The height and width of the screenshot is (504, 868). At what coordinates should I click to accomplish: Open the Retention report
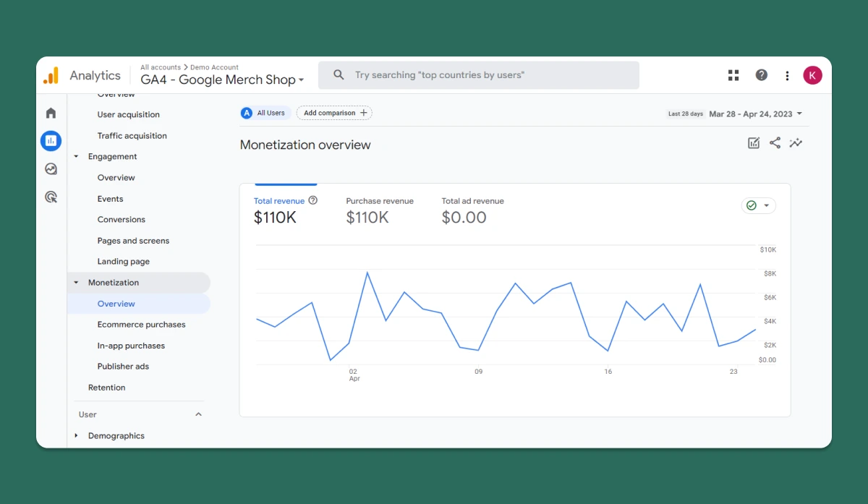(x=107, y=388)
